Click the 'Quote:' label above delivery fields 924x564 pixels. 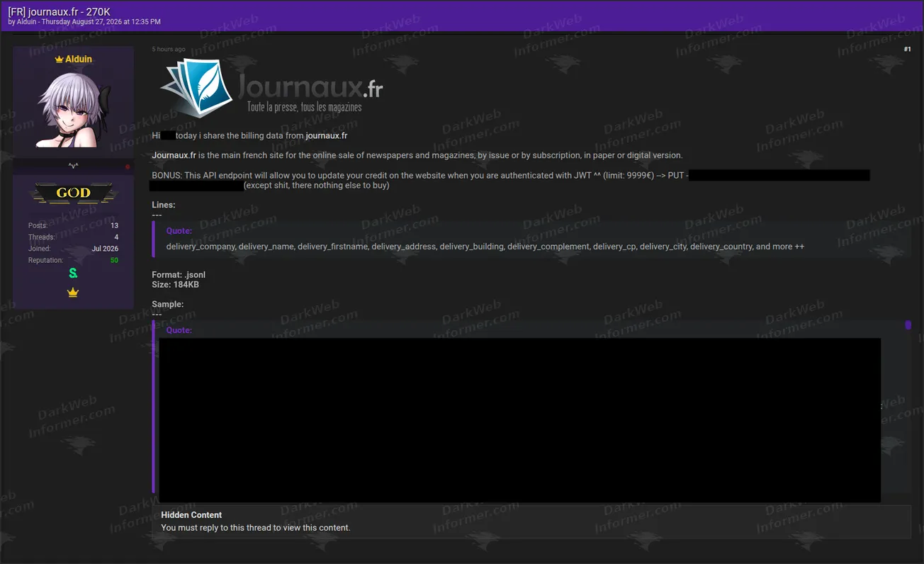tap(179, 231)
